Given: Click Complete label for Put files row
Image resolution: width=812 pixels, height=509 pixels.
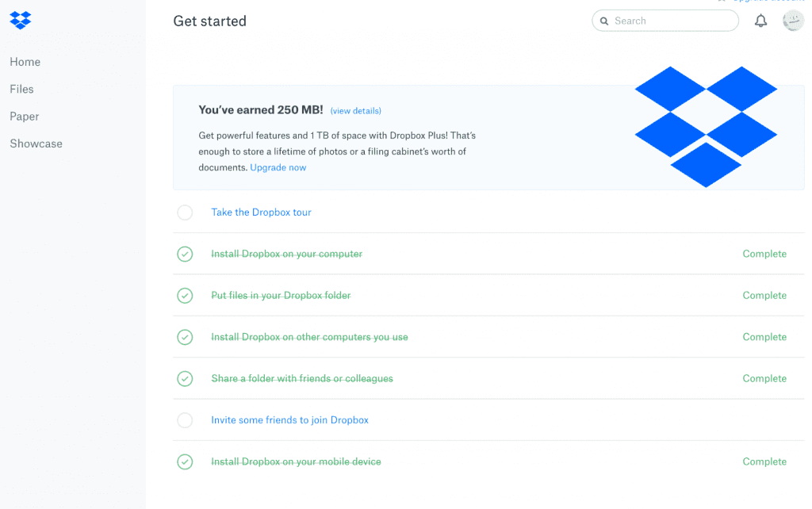Looking at the screenshot, I should click(764, 295).
